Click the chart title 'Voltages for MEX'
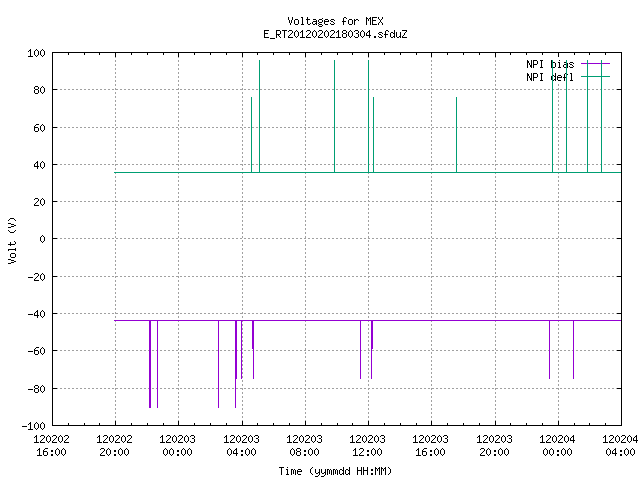Image resolution: width=640 pixels, height=480 pixels. click(335, 21)
